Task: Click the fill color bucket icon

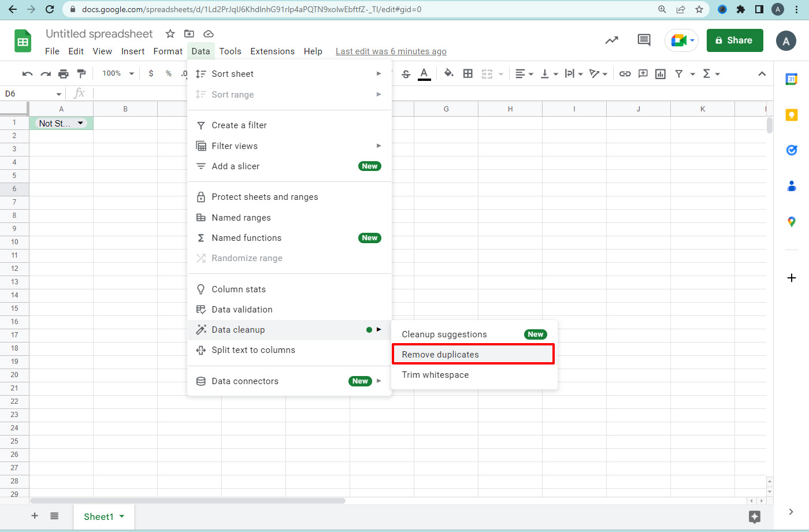Action: pos(448,73)
